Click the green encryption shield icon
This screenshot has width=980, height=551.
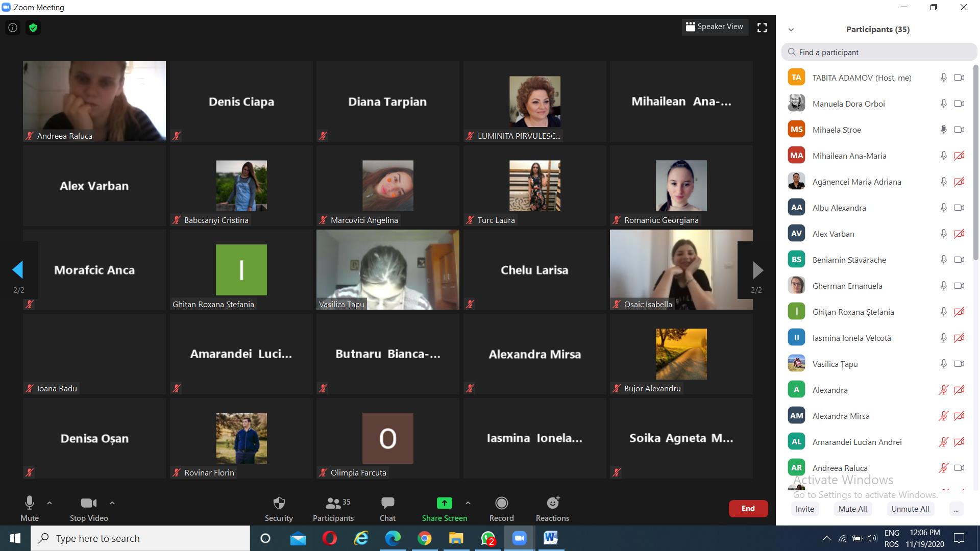tap(33, 28)
